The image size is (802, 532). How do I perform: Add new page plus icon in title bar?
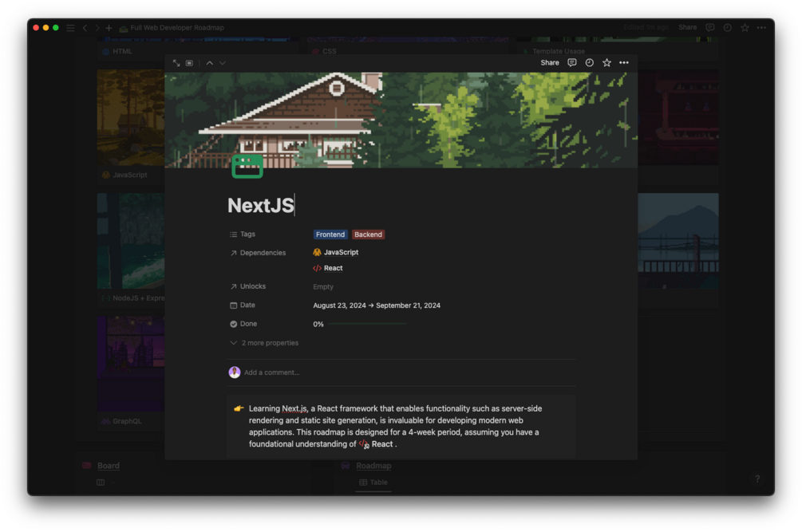coord(109,28)
